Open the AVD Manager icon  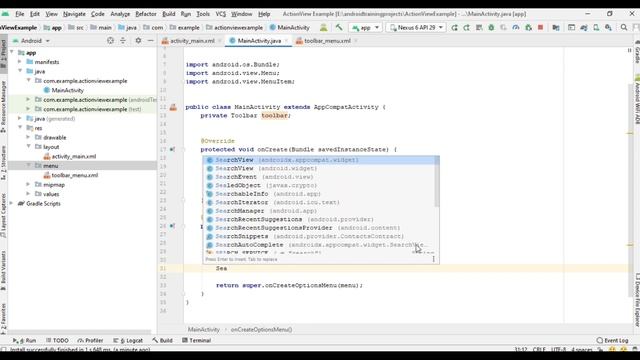click(x=596, y=27)
